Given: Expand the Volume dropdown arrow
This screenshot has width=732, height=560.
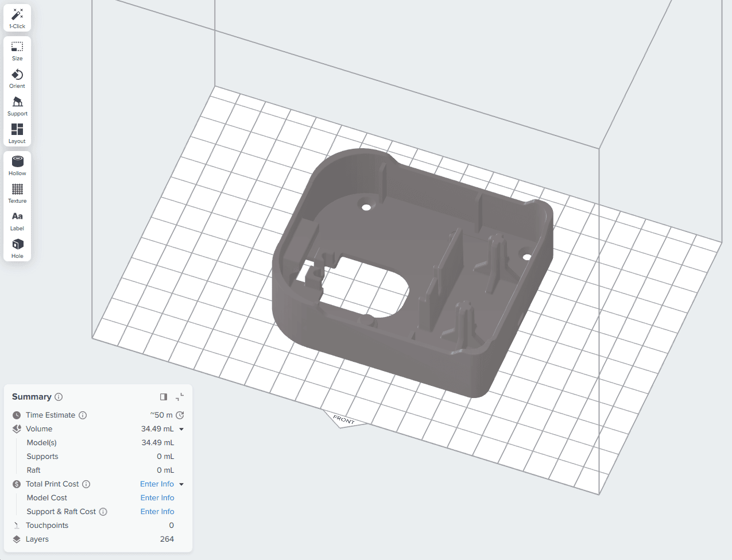Looking at the screenshot, I should tap(181, 429).
